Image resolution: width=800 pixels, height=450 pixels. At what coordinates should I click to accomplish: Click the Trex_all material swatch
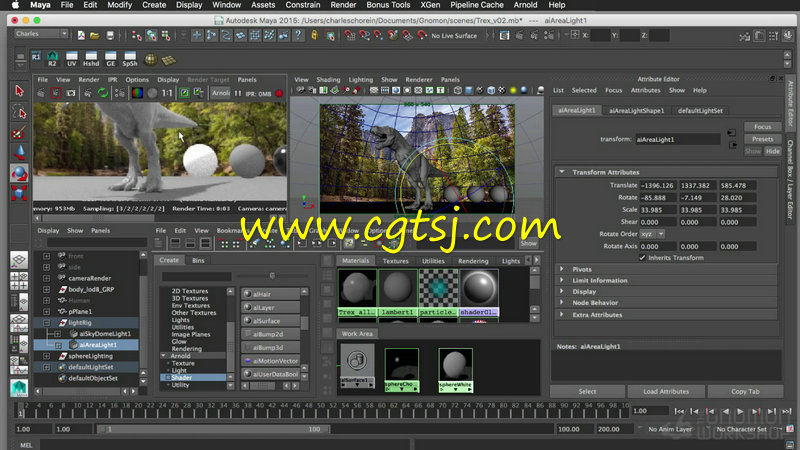click(357, 293)
